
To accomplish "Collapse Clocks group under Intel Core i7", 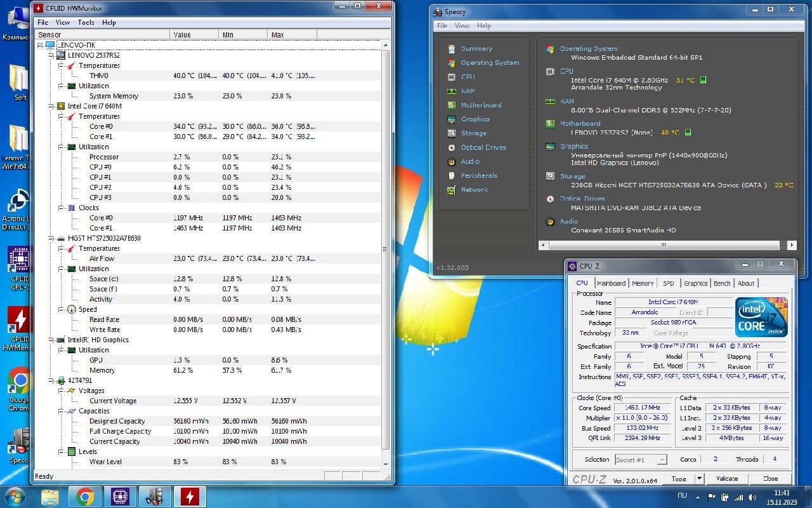I will click(x=62, y=208).
